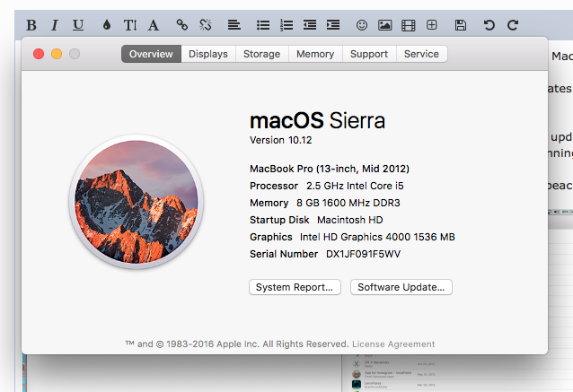573x392 pixels.
Task: Toggle underline formatting in editor toolbar
Action: 78,25
